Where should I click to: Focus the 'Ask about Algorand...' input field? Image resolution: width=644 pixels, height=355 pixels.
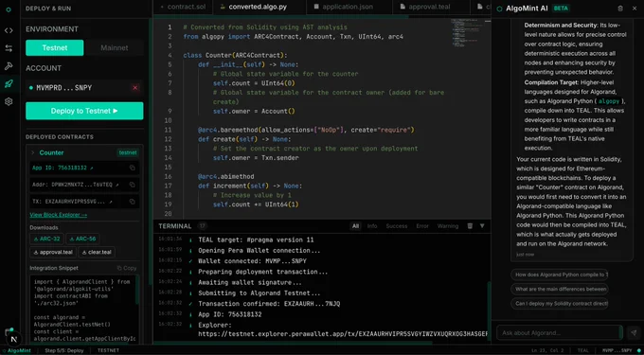pyautogui.click(x=560, y=332)
